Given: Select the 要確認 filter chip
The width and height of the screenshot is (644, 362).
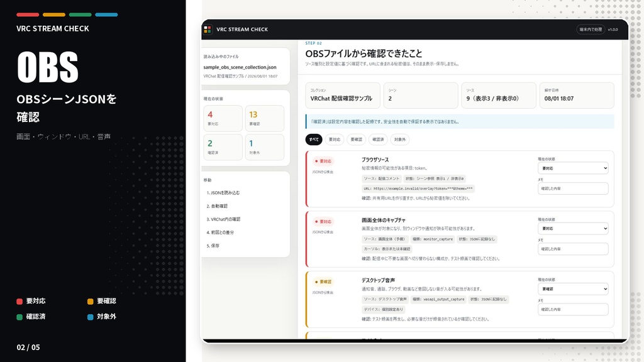Looking at the screenshot, I should 356,140.
